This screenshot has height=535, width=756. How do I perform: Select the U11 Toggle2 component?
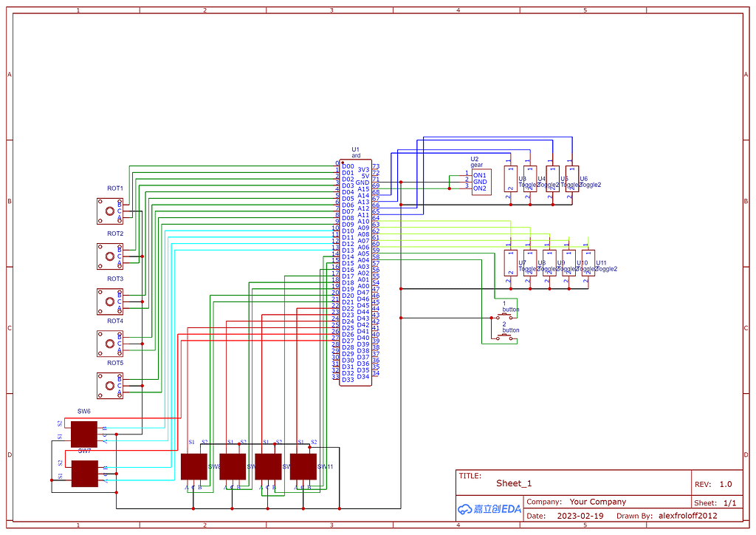588,263
